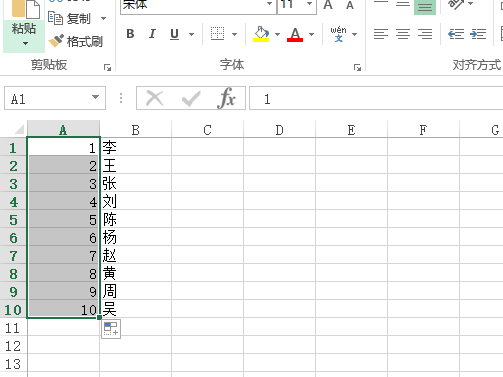Apply the cell borders icon

(x=217, y=34)
